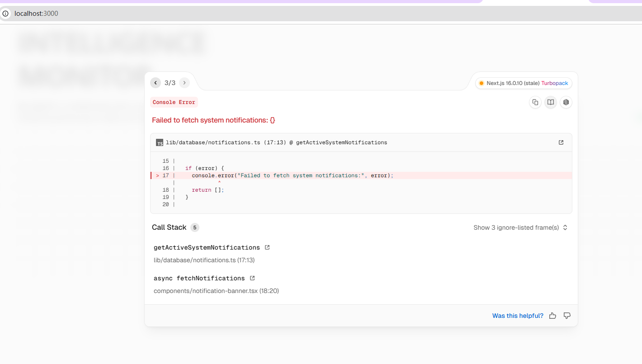The height and width of the screenshot is (364, 642).
Task: Go to the next error with the right arrow
Action: 184,83
